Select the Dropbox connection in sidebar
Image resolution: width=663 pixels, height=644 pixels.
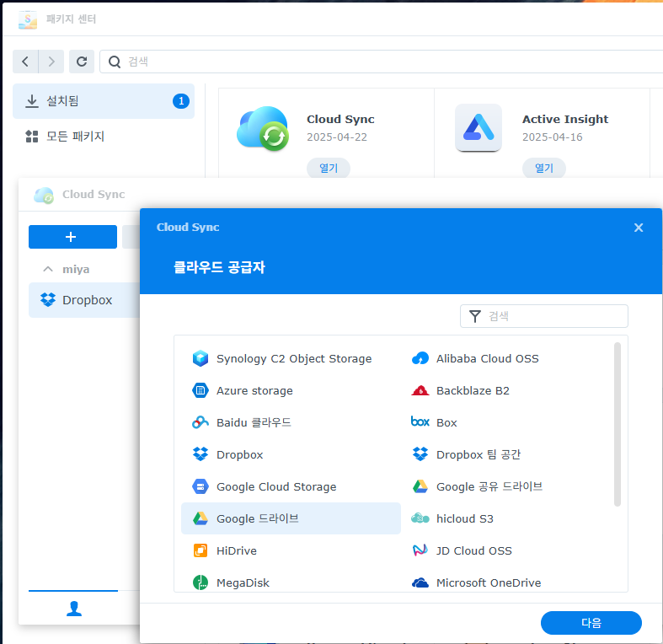pyautogui.click(x=84, y=300)
